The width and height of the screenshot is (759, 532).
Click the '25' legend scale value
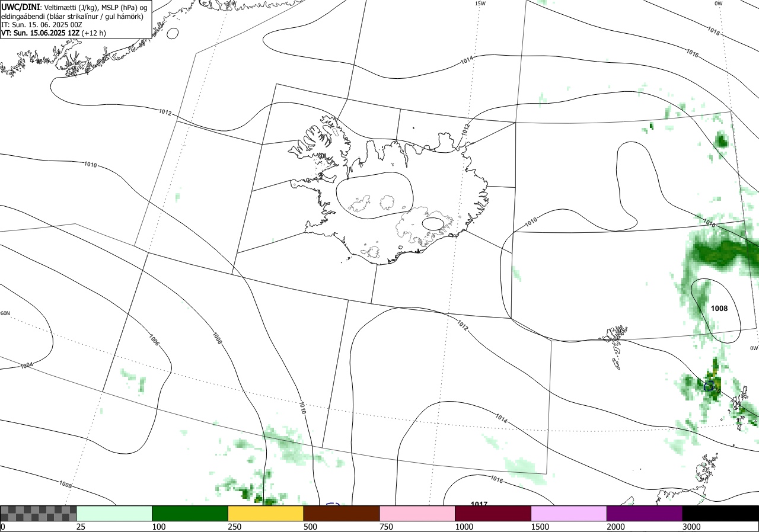[81, 527]
